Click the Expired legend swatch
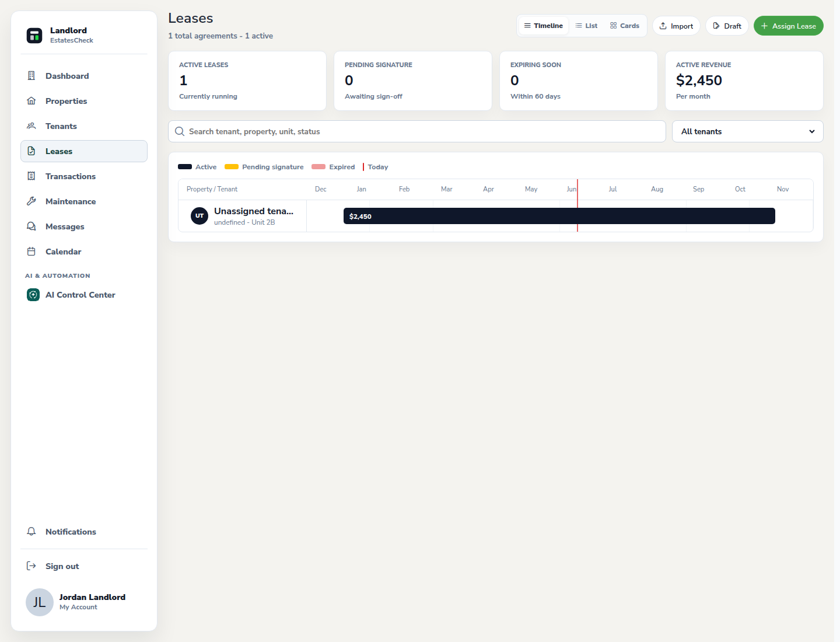Screen dimensions: 840x642 318,167
